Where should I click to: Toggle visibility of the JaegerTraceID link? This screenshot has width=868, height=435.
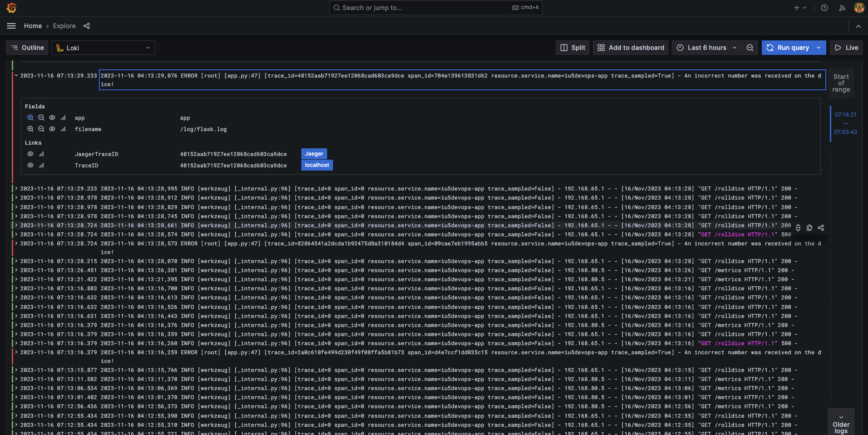click(30, 154)
